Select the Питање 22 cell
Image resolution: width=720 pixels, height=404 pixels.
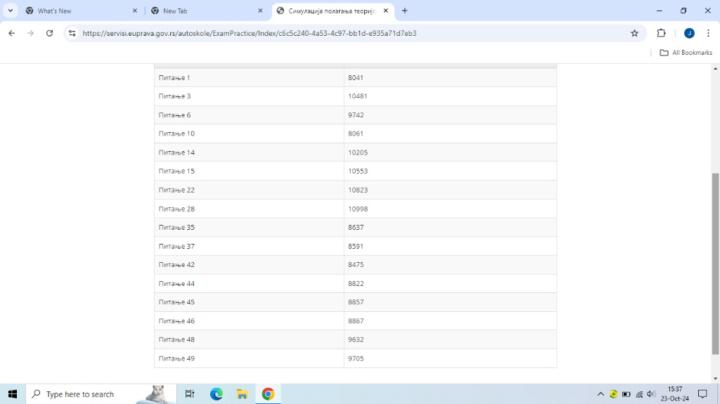pos(249,190)
